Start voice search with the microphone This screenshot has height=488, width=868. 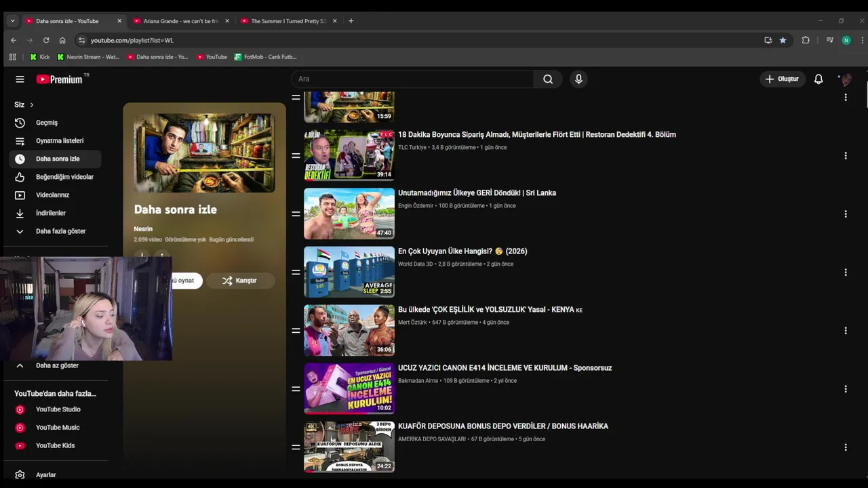pyautogui.click(x=578, y=79)
